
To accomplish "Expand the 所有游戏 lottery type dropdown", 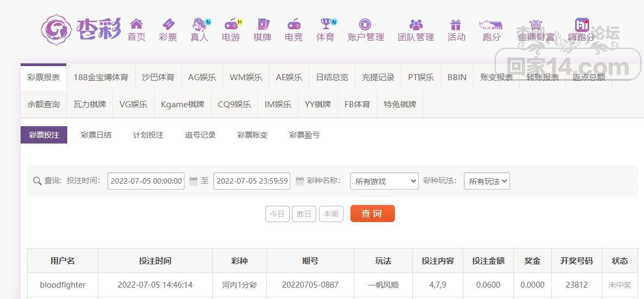I will pyautogui.click(x=384, y=181).
